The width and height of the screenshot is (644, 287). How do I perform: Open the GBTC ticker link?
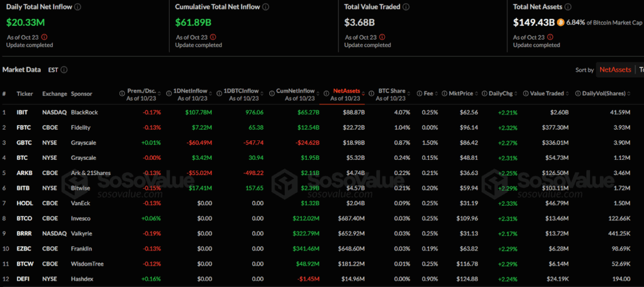click(24, 143)
